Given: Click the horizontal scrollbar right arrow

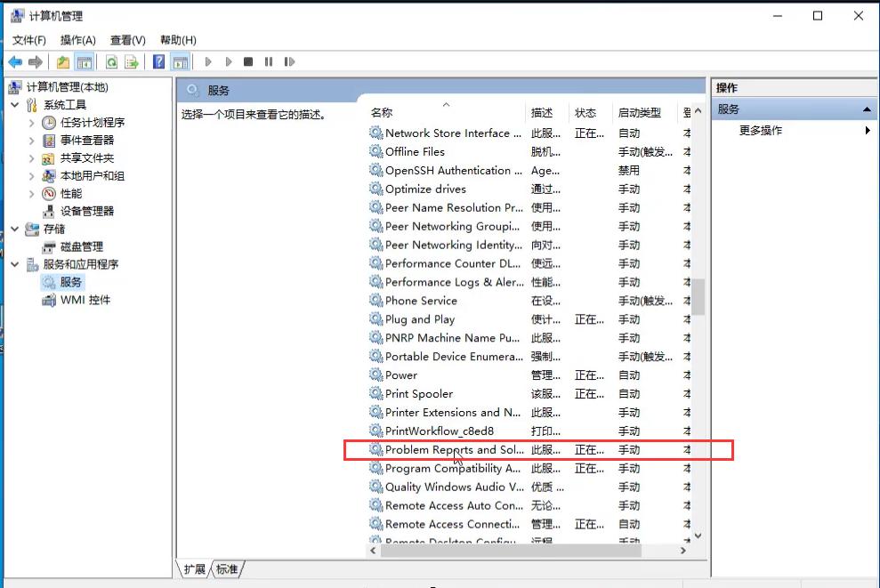Looking at the screenshot, I should pos(683,551).
